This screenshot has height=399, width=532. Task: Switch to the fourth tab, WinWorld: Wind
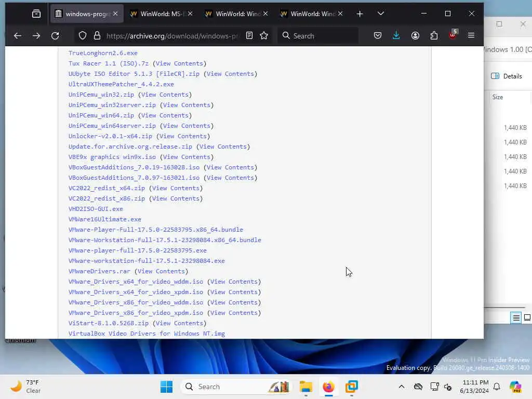(312, 14)
